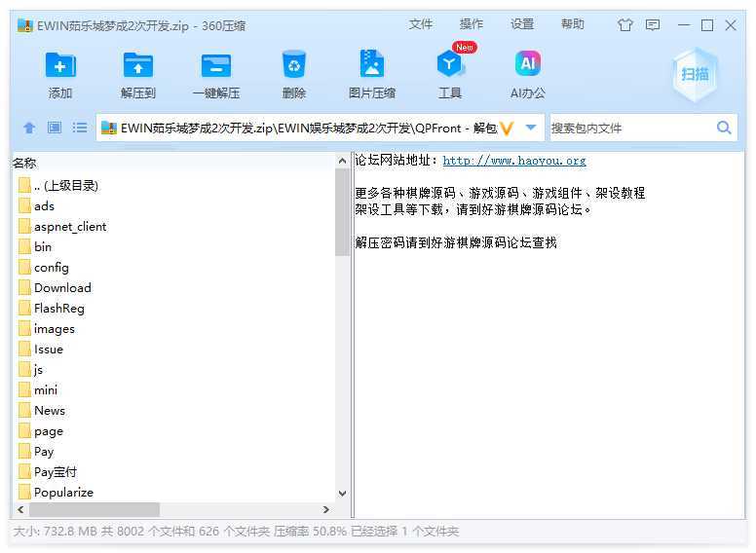Click the 360压缩 app icon in title bar

pos(24,25)
